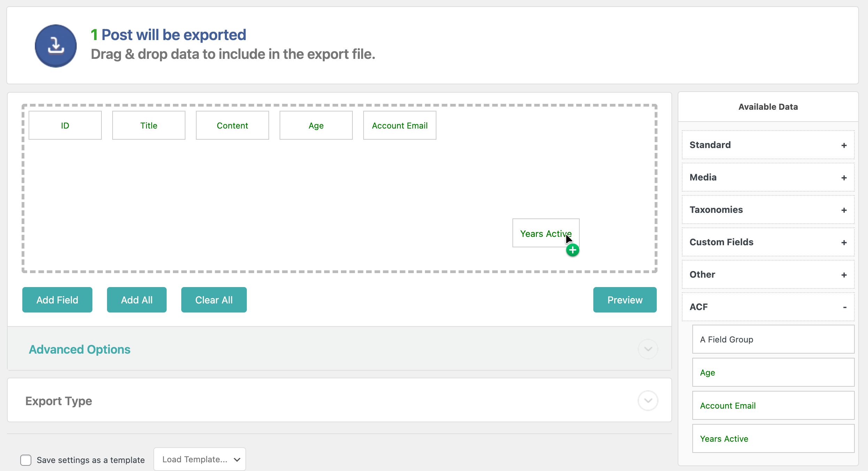The height and width of the screenshot is (471, 868).
Task: Select the Account Email export column
Action: 399,125
